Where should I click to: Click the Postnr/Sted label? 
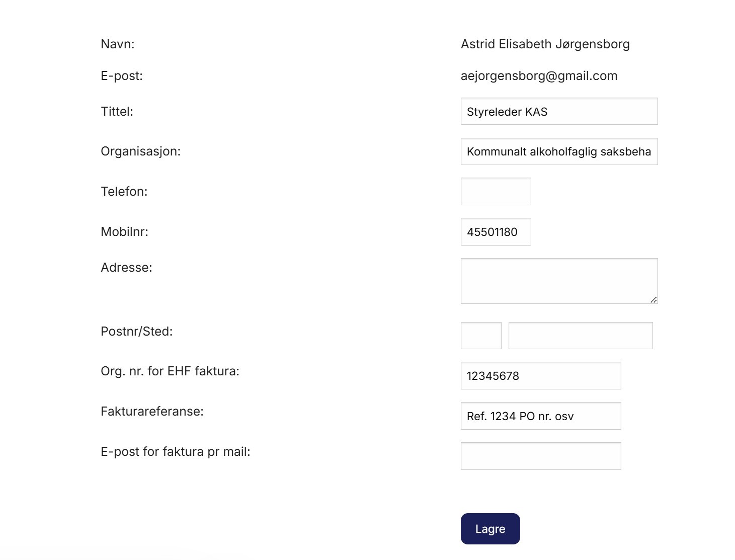pos(136,332)
